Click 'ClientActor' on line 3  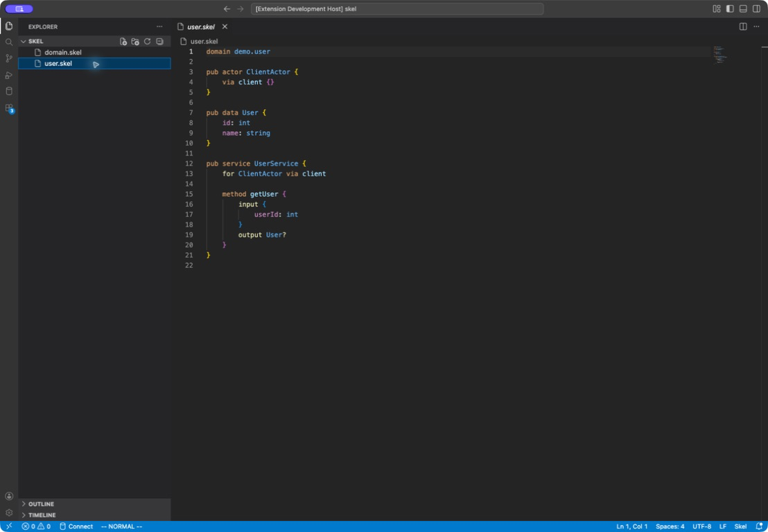click(x=268, y=72)
